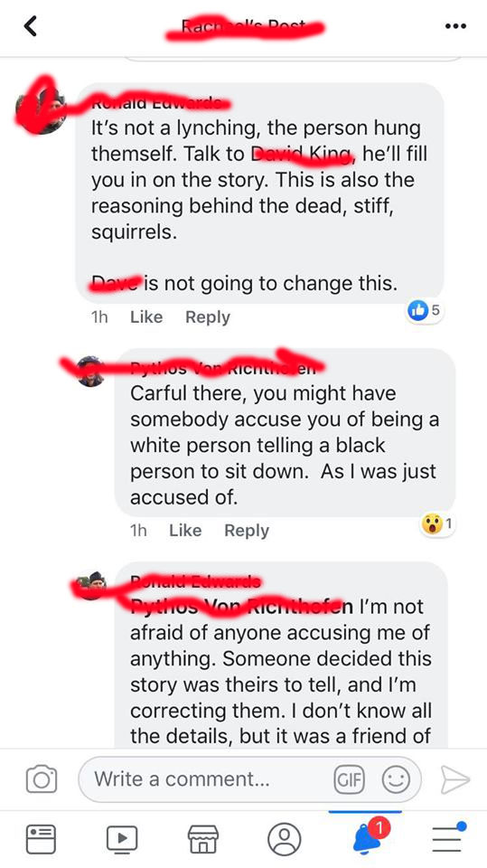The height and width of the screenshot is (868, 487).
Task: Open the three-dot more options menu
Action: 455,26
